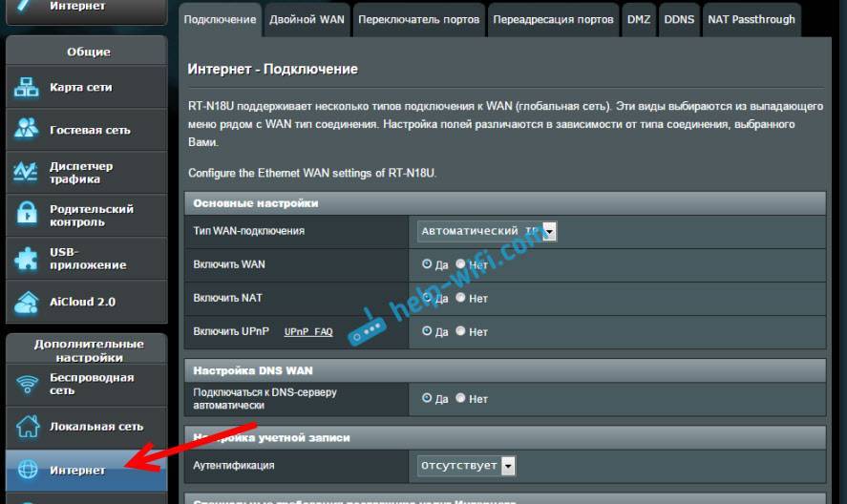Click the Аутентификация label
This screenshot has width=847, height=504.
pyautogui.click(x=234, y=465)
